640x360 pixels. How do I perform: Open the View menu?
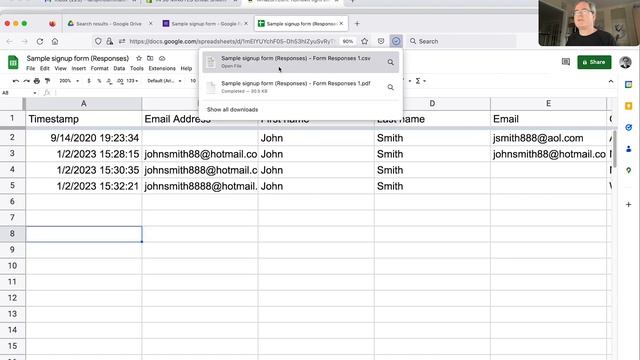click(x=60, y=69)
